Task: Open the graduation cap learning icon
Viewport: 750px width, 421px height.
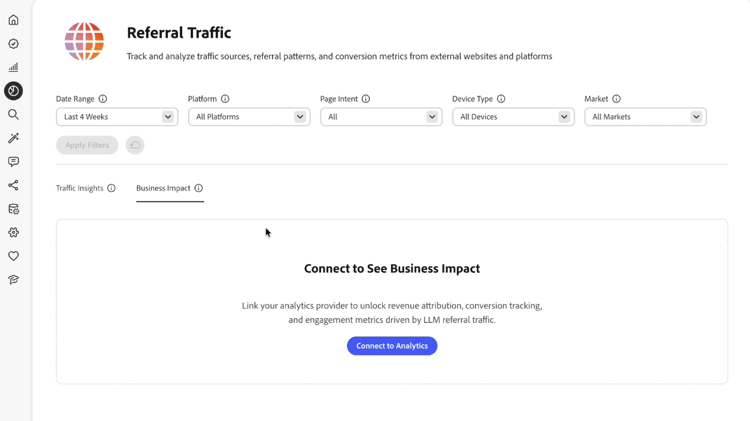Action: tap(13, 280)
